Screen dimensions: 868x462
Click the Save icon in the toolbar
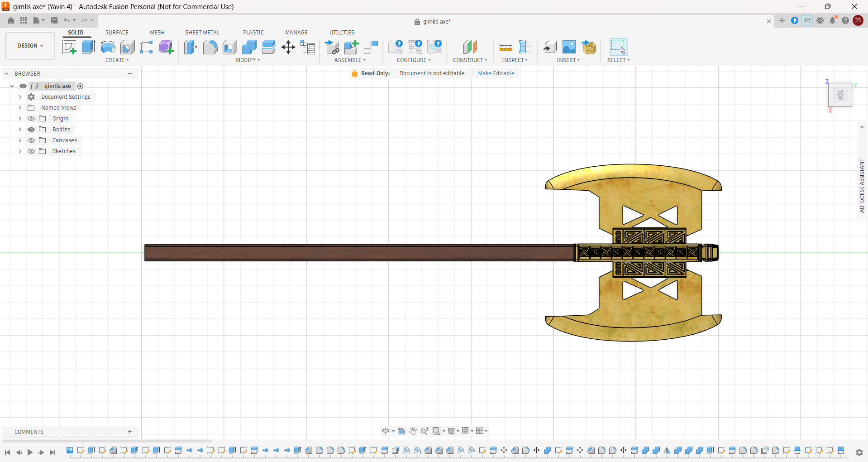(54, 20)
